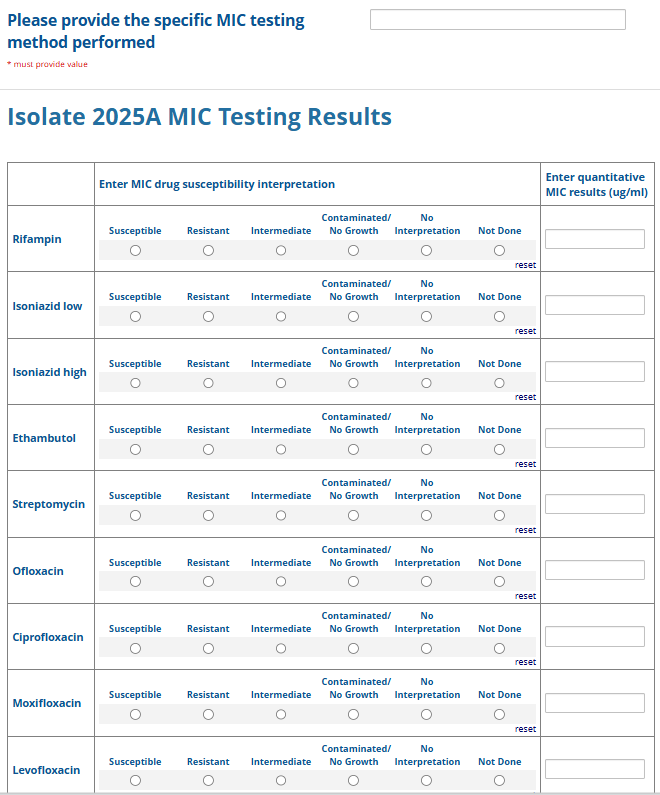This screenshot has height=795, width=660.
Task: Select Intermediate for Rifampin
Action: point(281,251)
